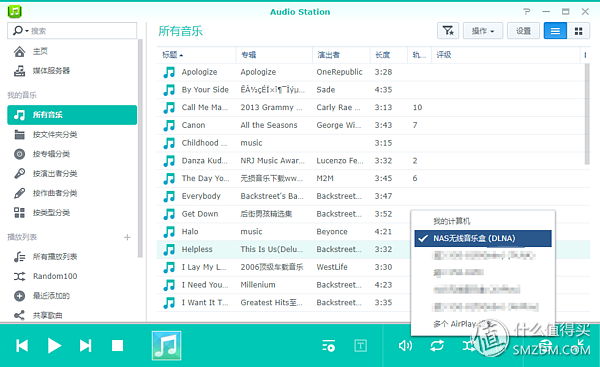Image resolution: width=600 pixels, height=367 pixels.
Task: Toggle repeat mode icon
Action: point(437,346)
